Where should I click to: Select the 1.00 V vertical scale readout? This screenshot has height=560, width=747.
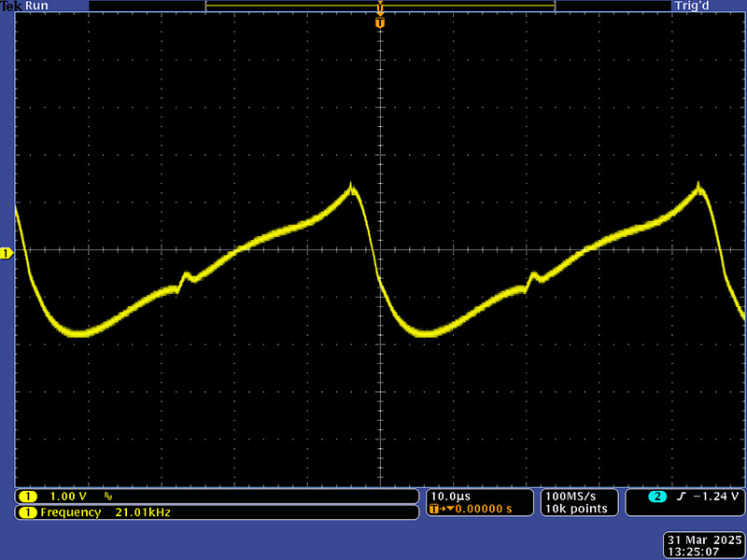click(68, 497)
